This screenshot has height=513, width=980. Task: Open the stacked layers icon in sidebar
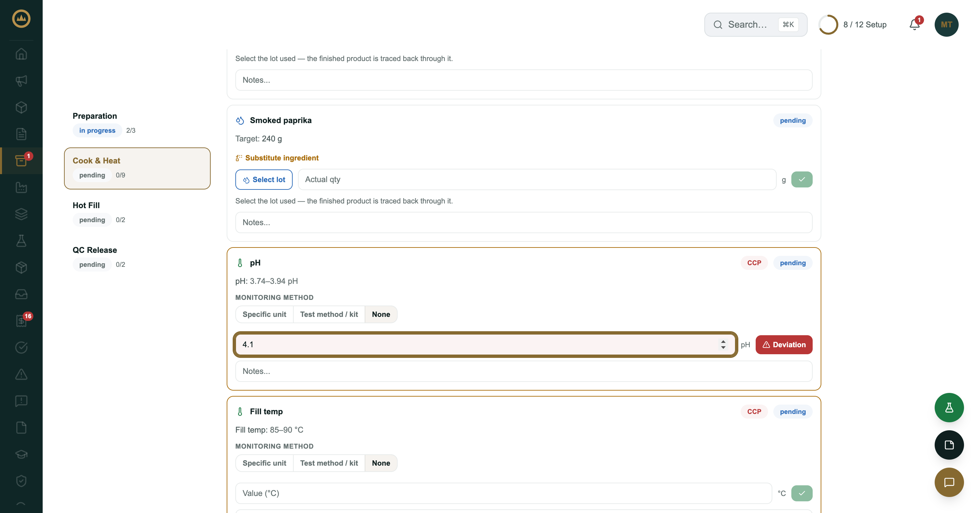click(21, 214)
